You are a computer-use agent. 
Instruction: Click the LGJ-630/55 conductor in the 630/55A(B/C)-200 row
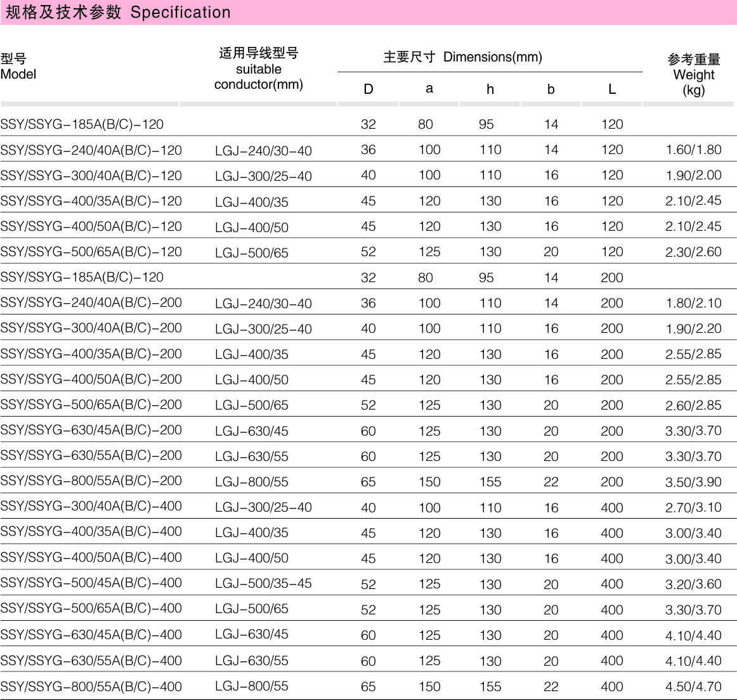251,456
